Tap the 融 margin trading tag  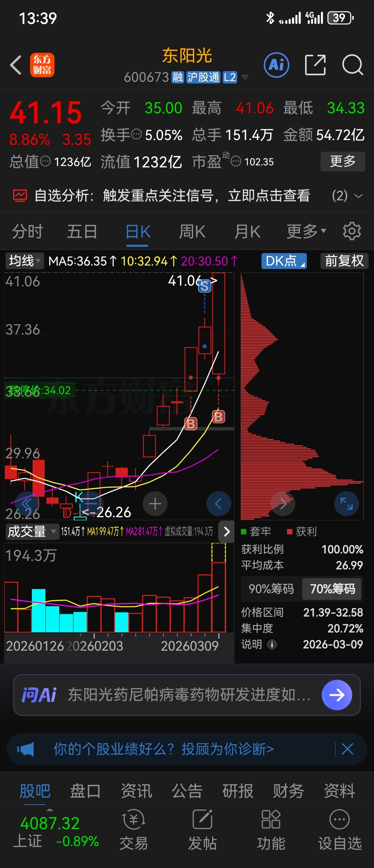coord(178,77)
